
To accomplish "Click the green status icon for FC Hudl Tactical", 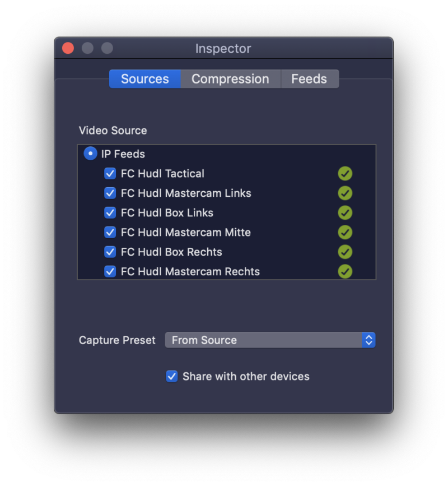I will [x=345, y=174].
